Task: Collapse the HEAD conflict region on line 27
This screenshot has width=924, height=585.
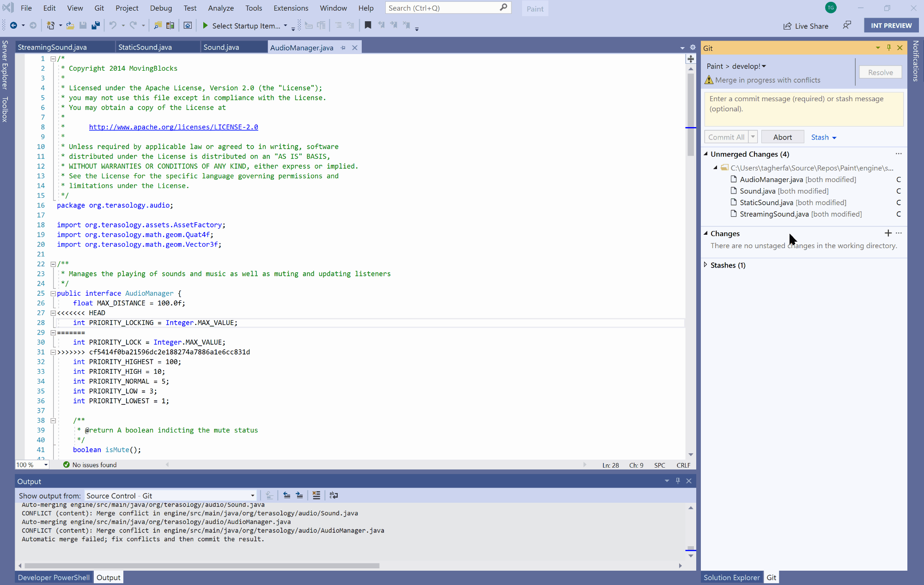Action: coord(53,313)
